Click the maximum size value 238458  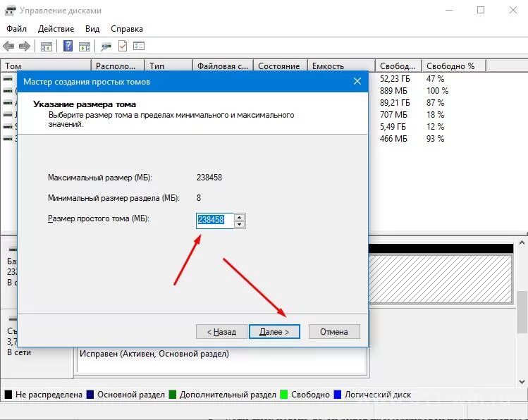point(209,178)
